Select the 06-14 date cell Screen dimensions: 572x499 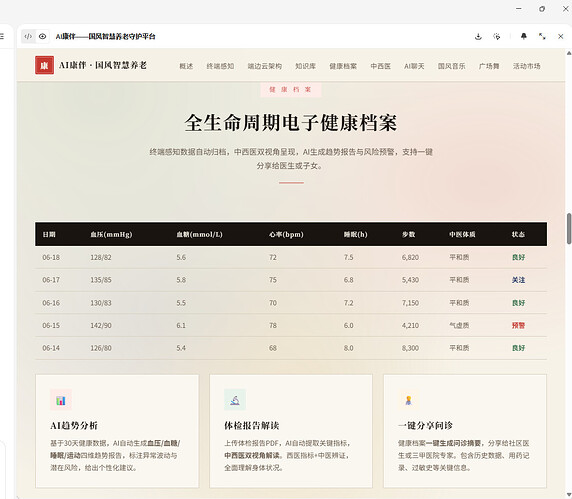(x=51, y=348)
